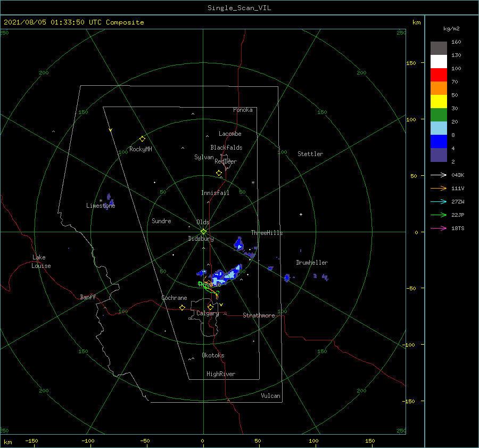Click the Strathmore city label

tap(259, 315)
